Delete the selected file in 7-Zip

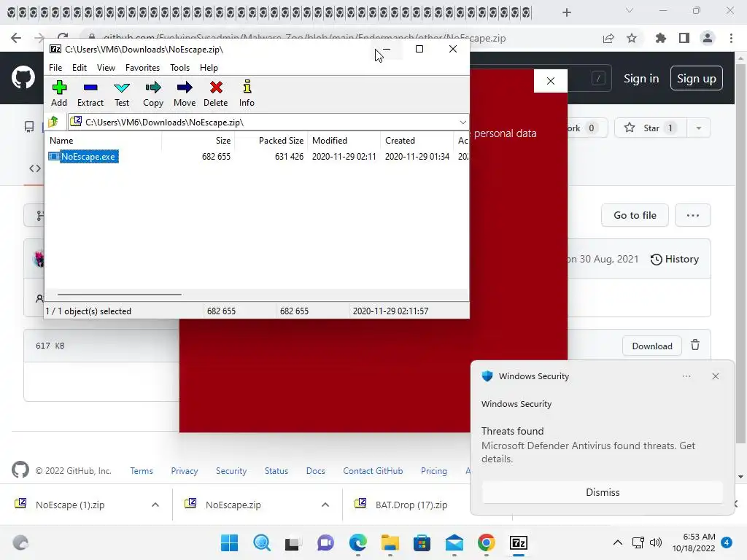coord(216,93)
